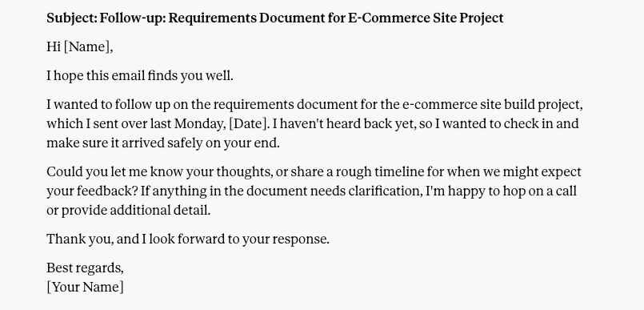The width and height of the screenshot is (644, 310).
Task: Click "I hope this email finds you well"
Action: coord(140,76)
